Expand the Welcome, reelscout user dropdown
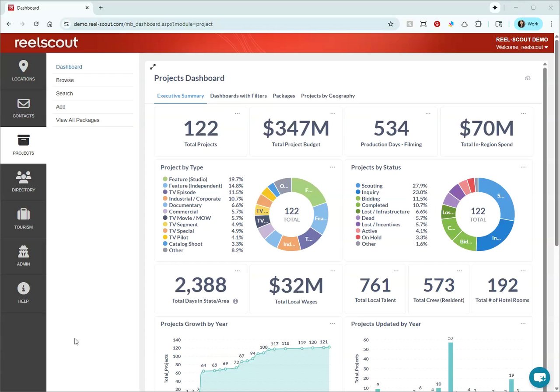Viewport: 560px width, 392px height. [522, 47]
